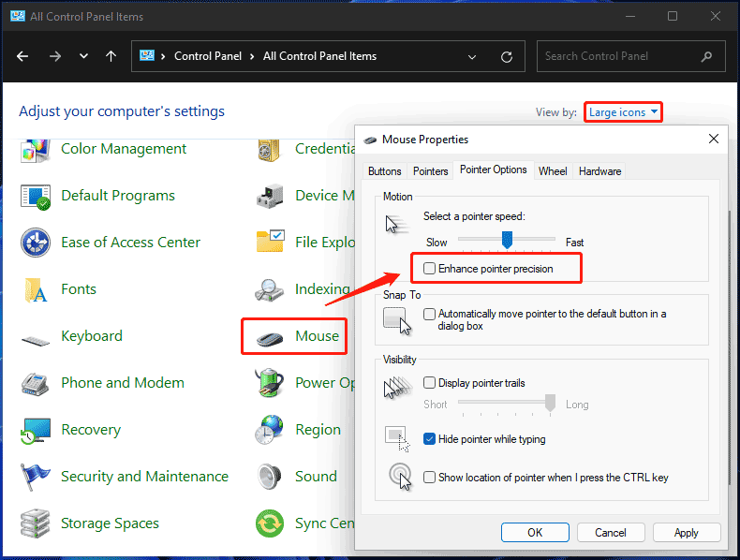Open the Phone and Modem icon
This screenshot has height=560, width=740.
[x=36, y=384]
